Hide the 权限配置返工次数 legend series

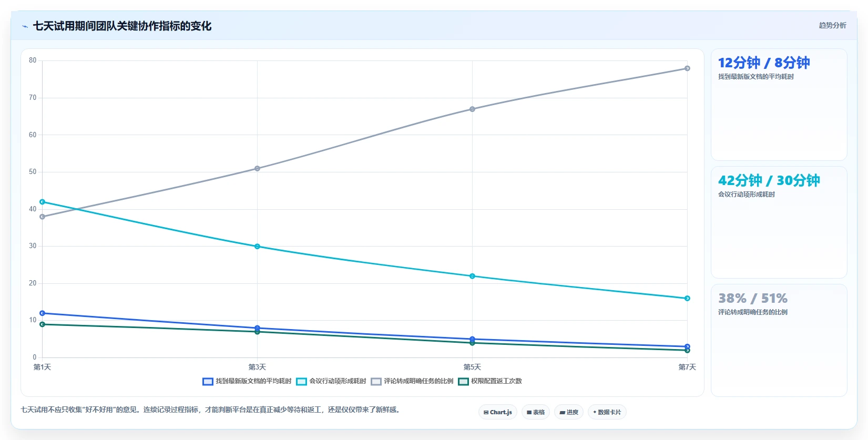[490, 381]
